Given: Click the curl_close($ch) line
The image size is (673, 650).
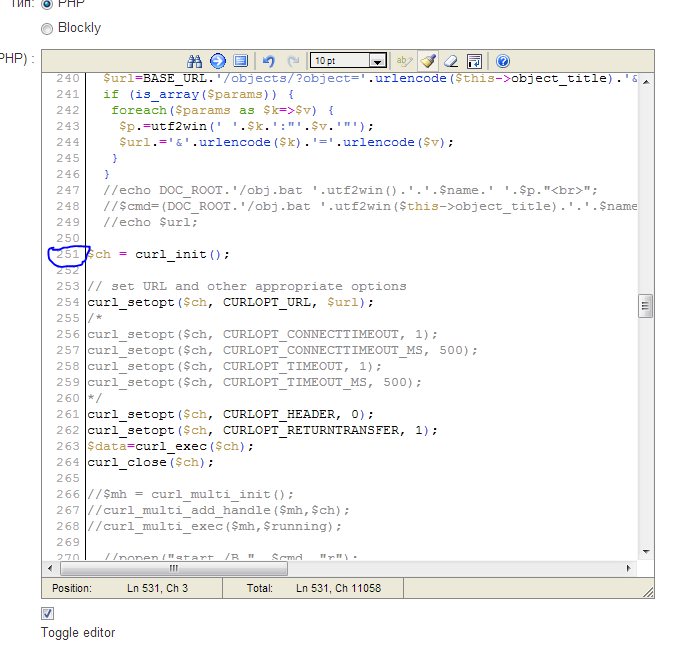Looking at the screenshot, I should [150, 462].
